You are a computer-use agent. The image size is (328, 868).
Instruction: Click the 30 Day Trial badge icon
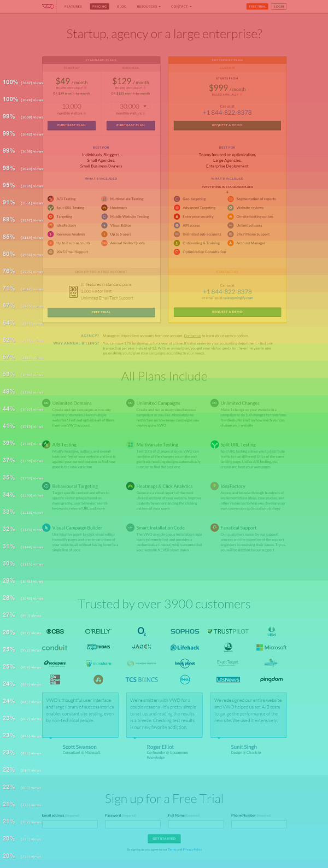coord(73,291)
